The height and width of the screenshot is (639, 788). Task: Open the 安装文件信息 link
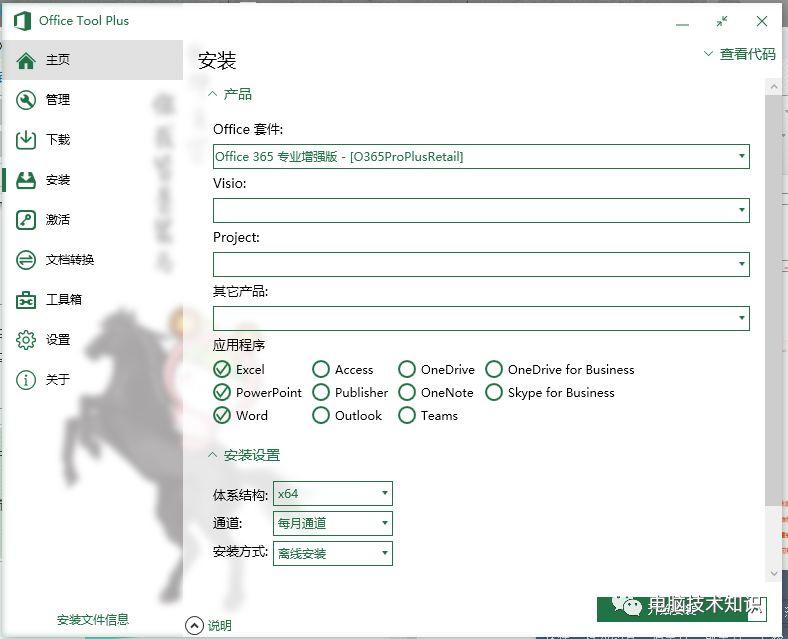tap(92, 619)
